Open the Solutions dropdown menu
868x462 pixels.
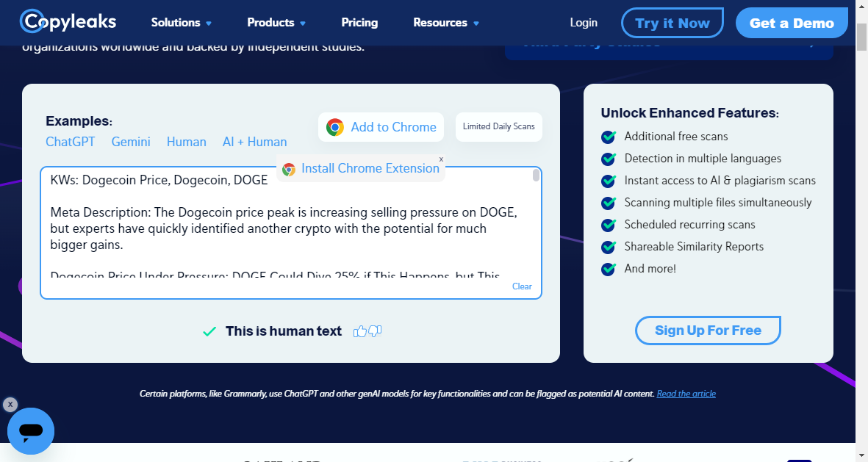click(x=181, y=23)
